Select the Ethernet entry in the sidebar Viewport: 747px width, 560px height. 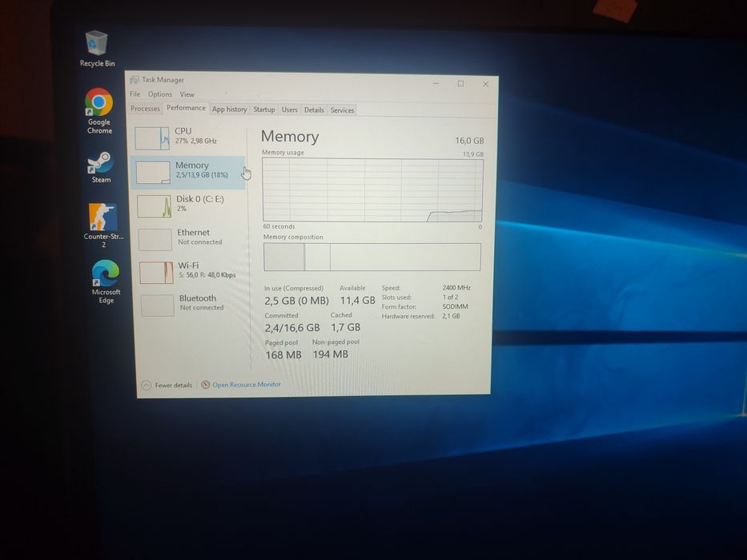click(191, 238)
